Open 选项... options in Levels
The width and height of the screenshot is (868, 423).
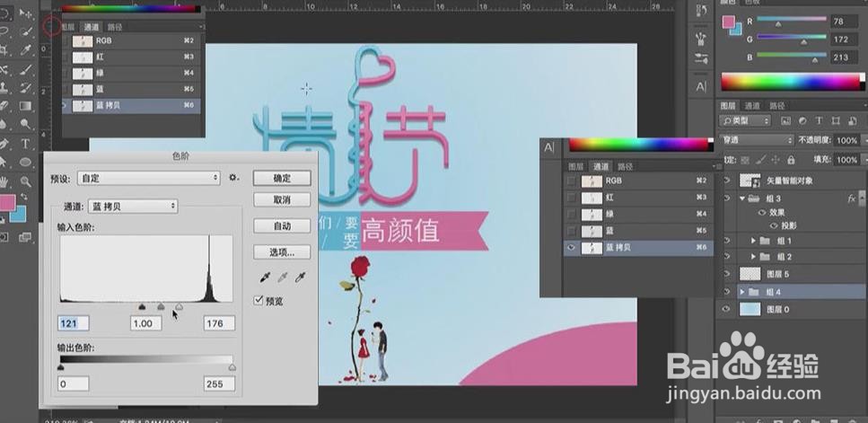[x=282, y=252]
